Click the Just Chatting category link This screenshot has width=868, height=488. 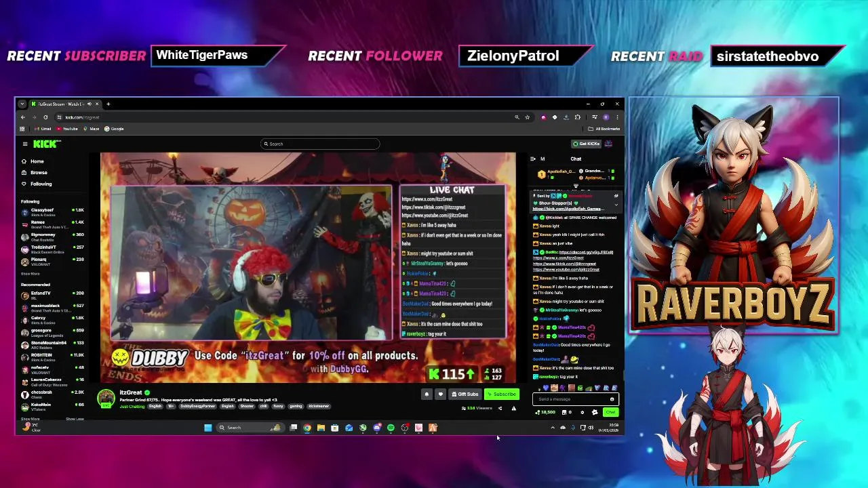(132, 406)
